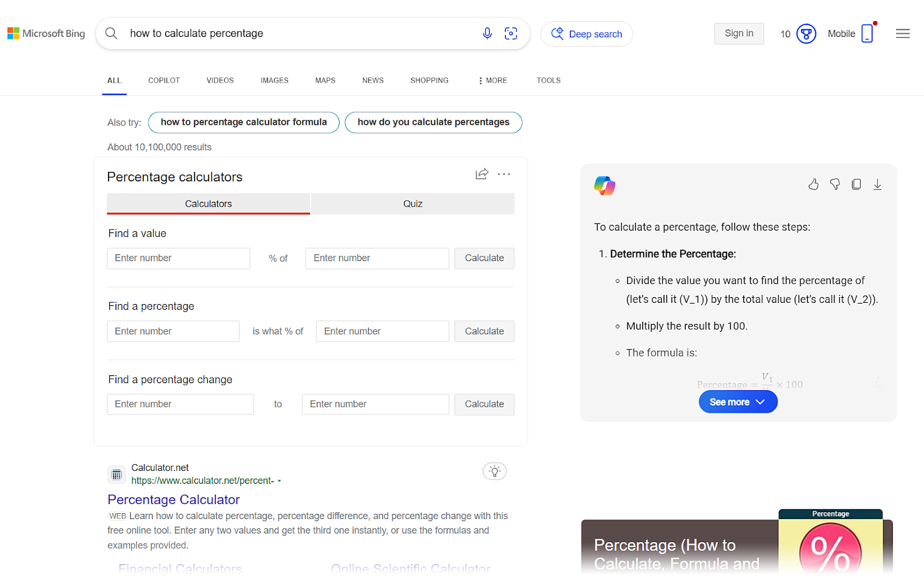Open visual search with the camera icon
Screen dimensions: 924x578
click(511, 34)
